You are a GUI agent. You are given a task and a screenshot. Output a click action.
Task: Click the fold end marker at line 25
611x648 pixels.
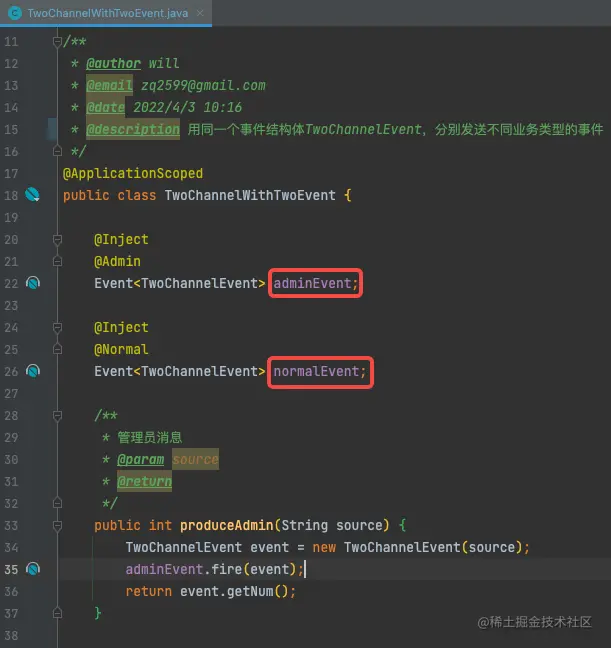click(57, 349)
